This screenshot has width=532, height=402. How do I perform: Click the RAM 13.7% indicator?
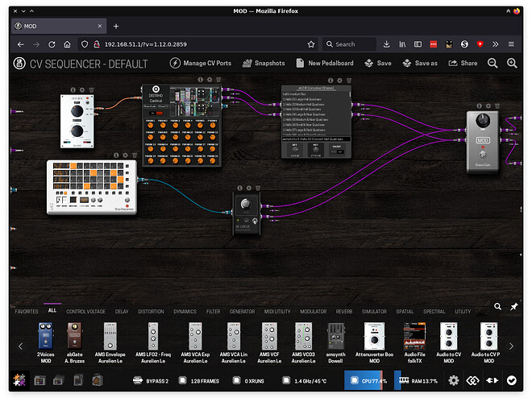point(418,380)
